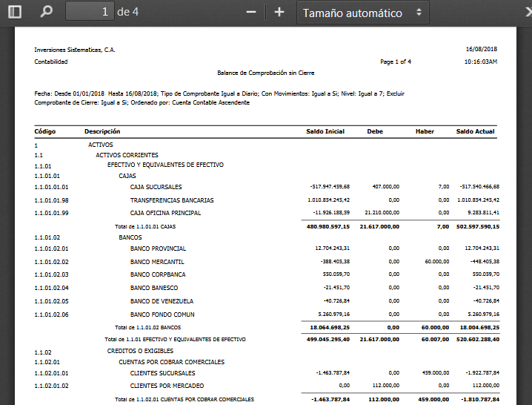532x405 pixels.
Task: Zoom in with the plus button
Action: (x=279, y=12)
